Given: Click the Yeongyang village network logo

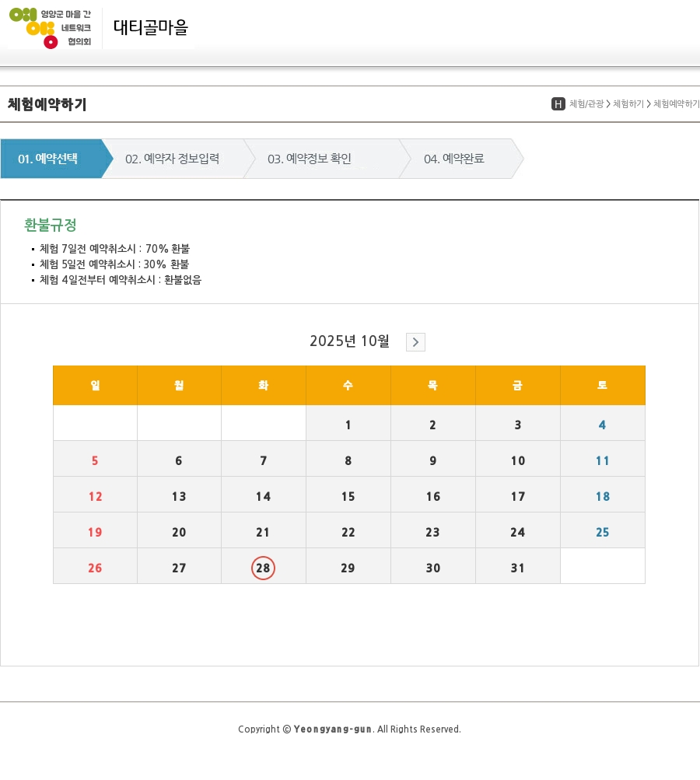Looking at the screenshot, I should [x=51, y=28].
